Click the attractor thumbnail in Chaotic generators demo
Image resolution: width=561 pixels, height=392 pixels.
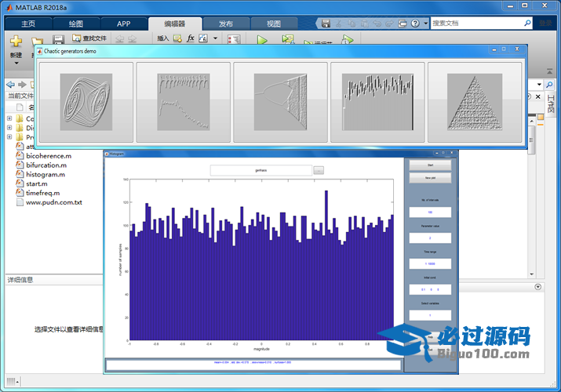86,102
